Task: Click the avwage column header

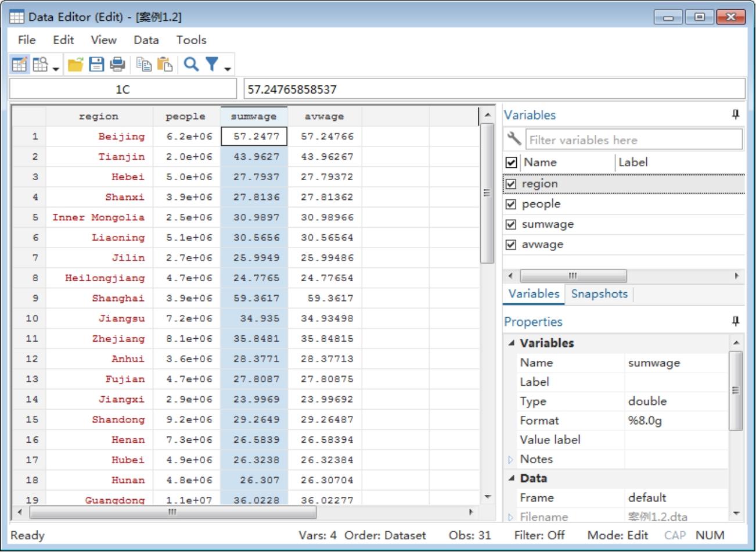Action: click(324, 117)
